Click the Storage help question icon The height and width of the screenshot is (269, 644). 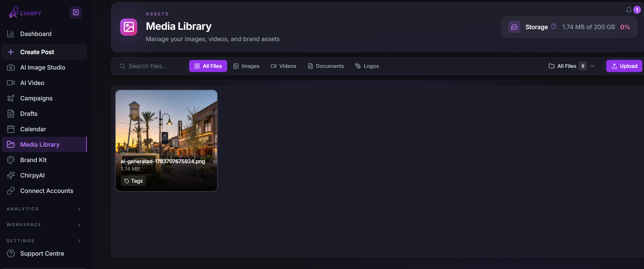point(554,26)
